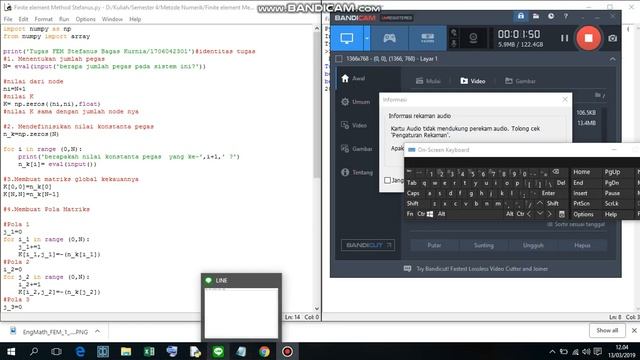Image resolution: width=640 pixels, height=360 pixels.
Task: Open Google Chrome from the taskbar
Action: (264, 351)
